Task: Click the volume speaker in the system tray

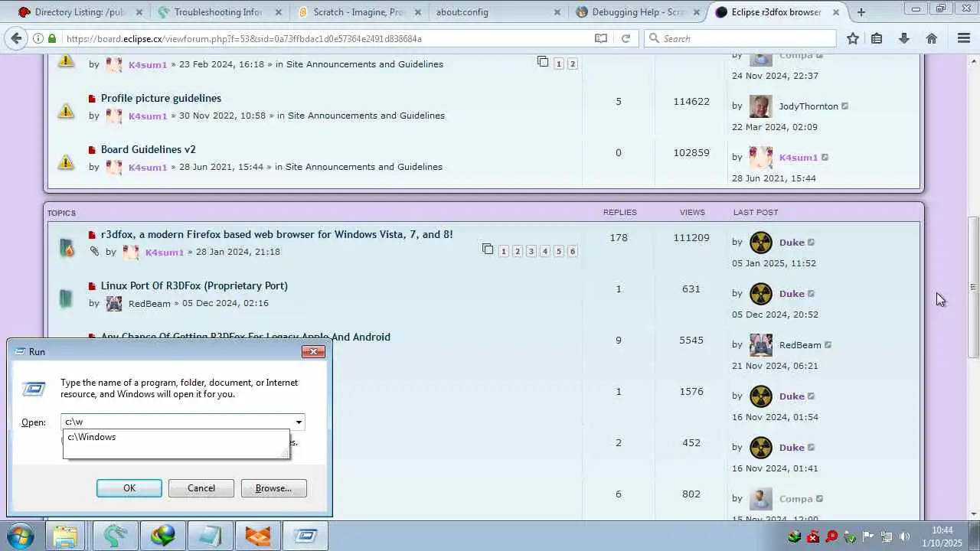Action: click(904, 536)
